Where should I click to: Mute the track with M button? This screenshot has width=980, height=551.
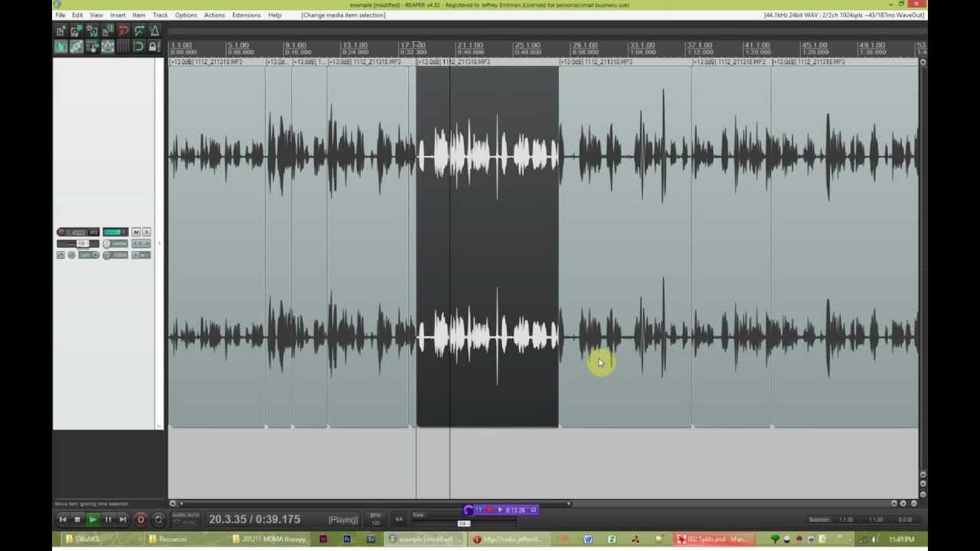[136, 232]
